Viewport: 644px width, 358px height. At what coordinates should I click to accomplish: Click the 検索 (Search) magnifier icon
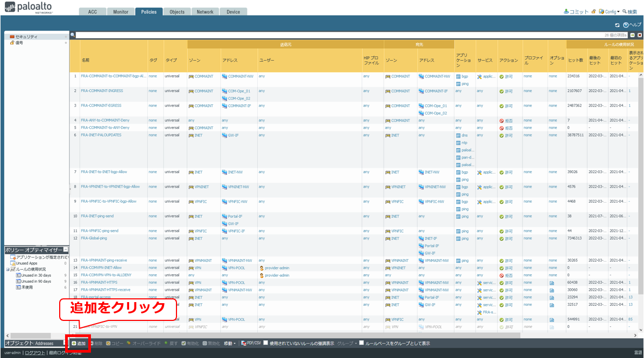tap(625, 12)
